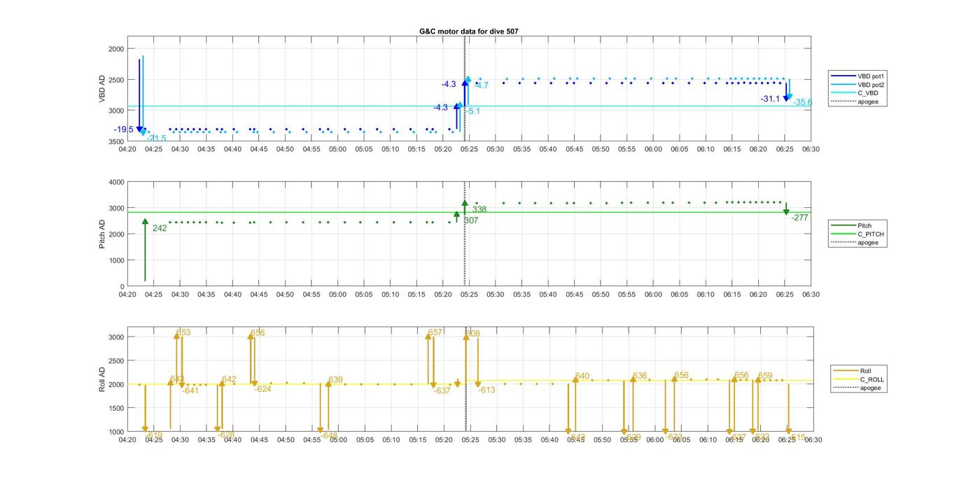This screenshot has width=980, height=485.
Task: Click the '4000' tick on Pitch y-axis
Action: [x=116, y=183]
